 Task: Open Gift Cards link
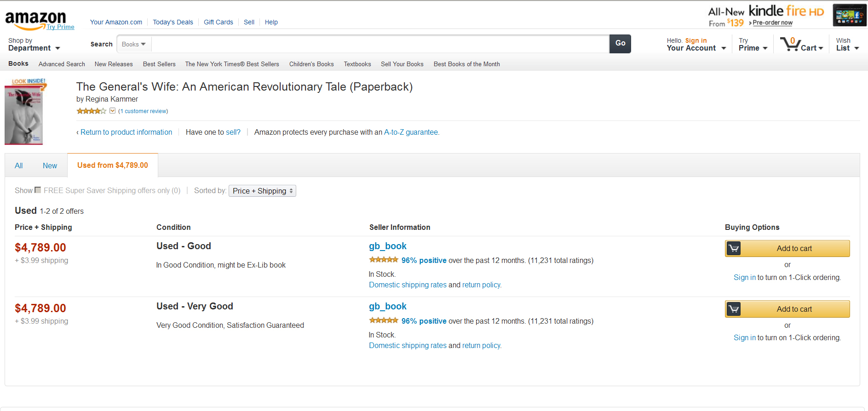(218, 22)
